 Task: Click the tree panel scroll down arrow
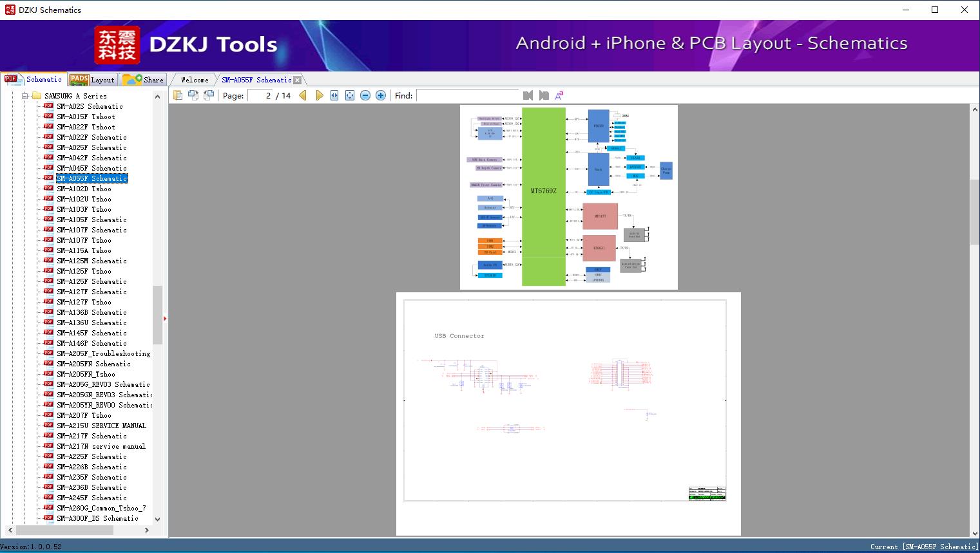coord(157,519)
